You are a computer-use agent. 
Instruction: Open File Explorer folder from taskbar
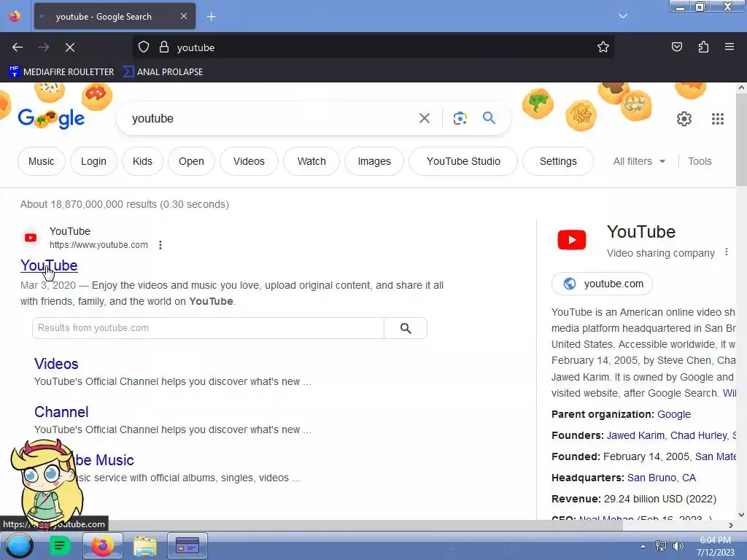145,546
